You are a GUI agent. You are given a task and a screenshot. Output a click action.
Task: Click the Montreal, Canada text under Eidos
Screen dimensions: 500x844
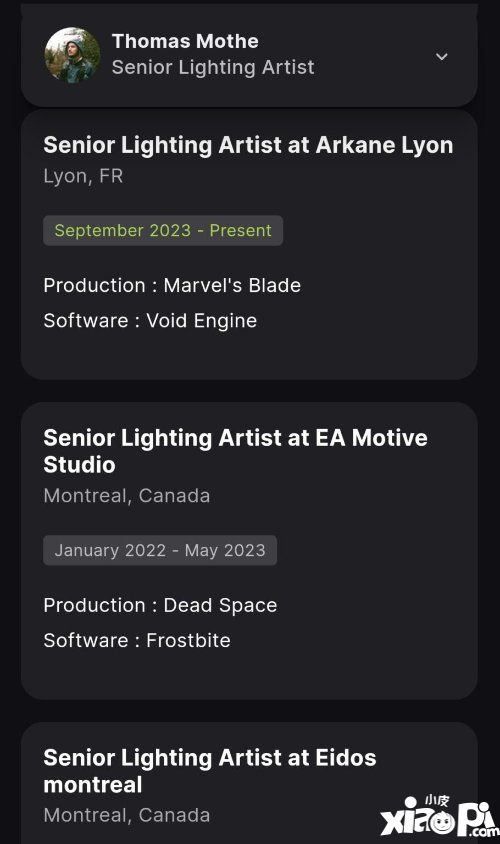127,815
